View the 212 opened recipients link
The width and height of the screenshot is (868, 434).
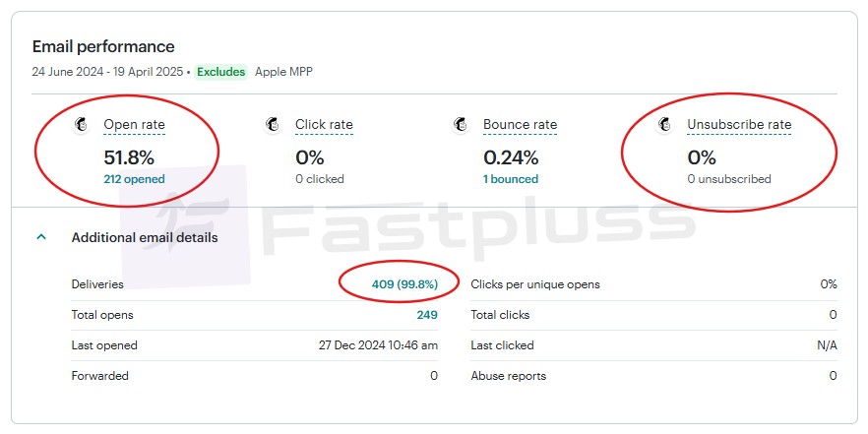[134, 179]
